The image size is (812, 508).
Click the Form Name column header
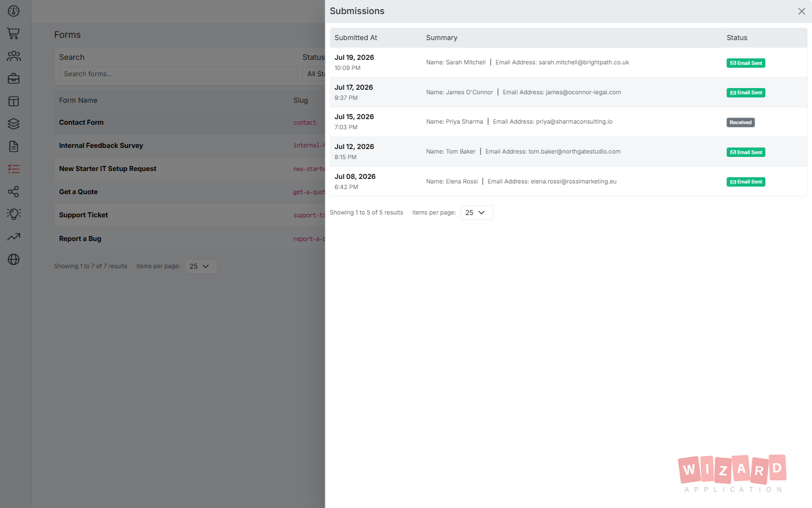pos(78,100)
